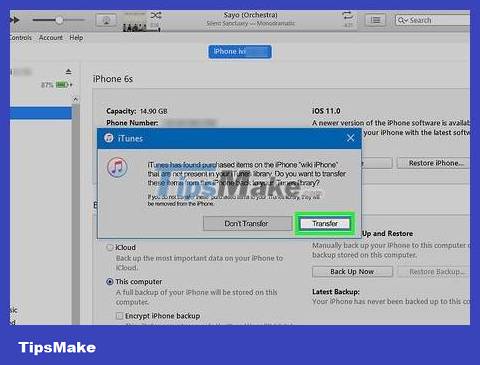Viewport: 480px width, 365px height.
Task: Select the highlighted sidebar item
Action: tap(41, 113)
